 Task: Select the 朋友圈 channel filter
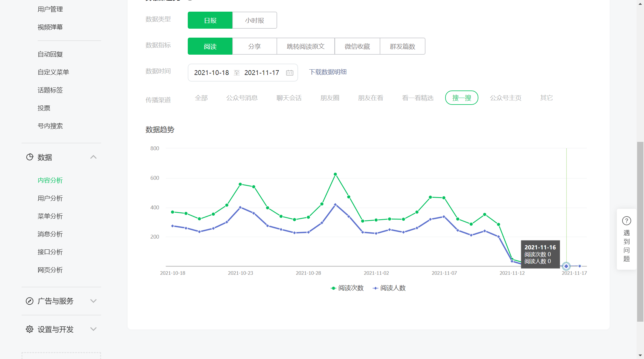[x=329, y=98]
